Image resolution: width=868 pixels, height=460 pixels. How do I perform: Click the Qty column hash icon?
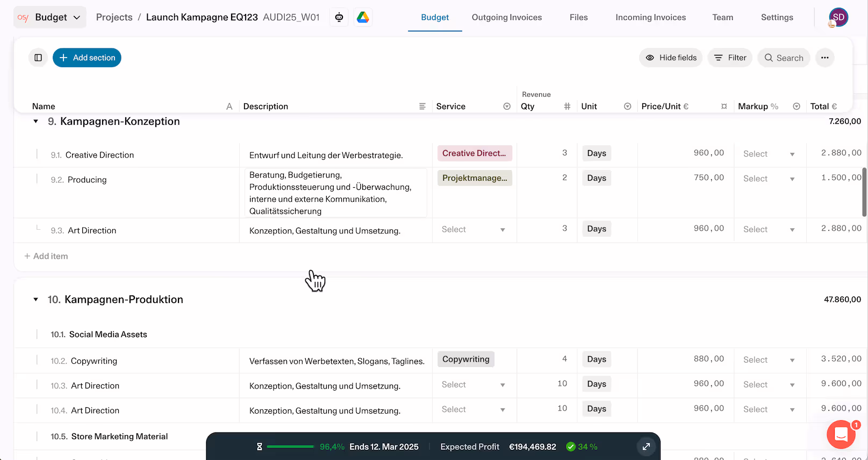567,107
